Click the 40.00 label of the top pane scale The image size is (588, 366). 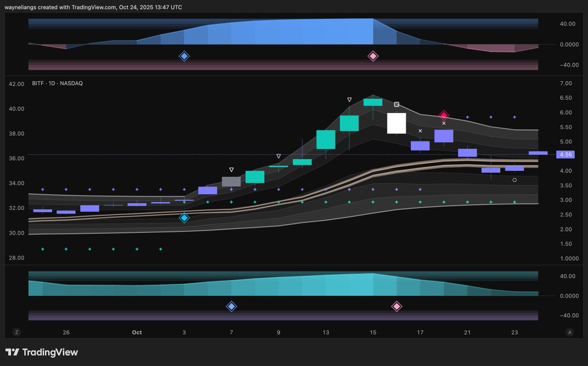pyautogui.click(x=567, y=24)
